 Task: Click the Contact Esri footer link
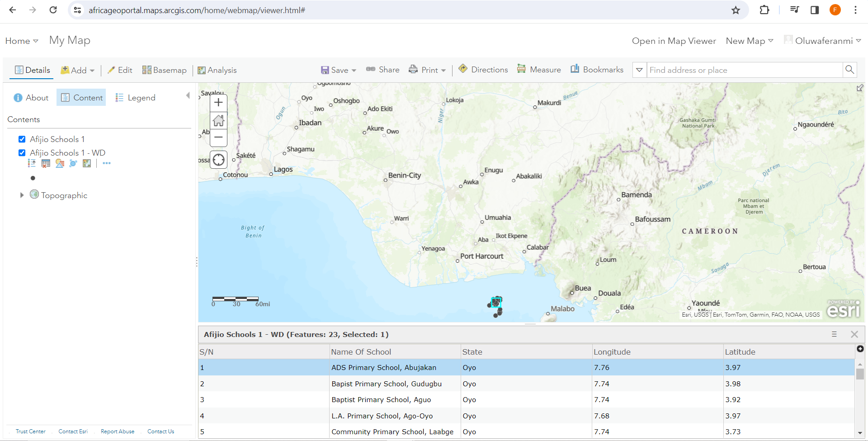click(x=73, y=431)
